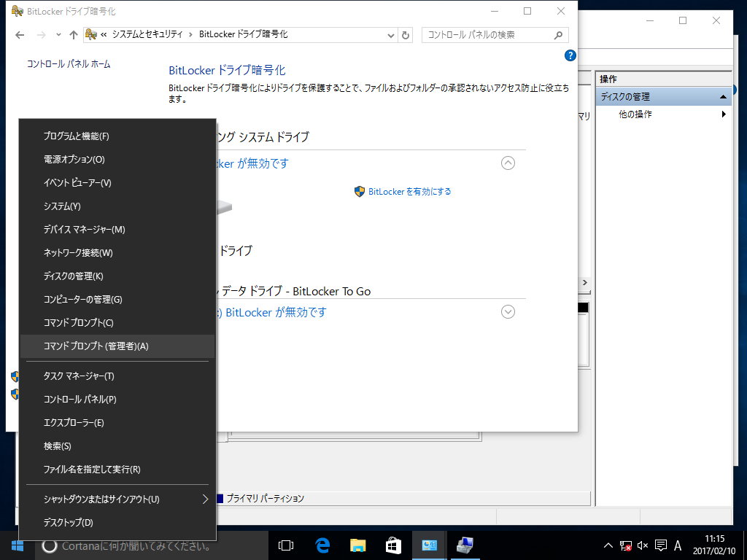This screenshot has height=560, width=747.
Task: Open the clock and calendar flyout
Action: pos(714,545)
